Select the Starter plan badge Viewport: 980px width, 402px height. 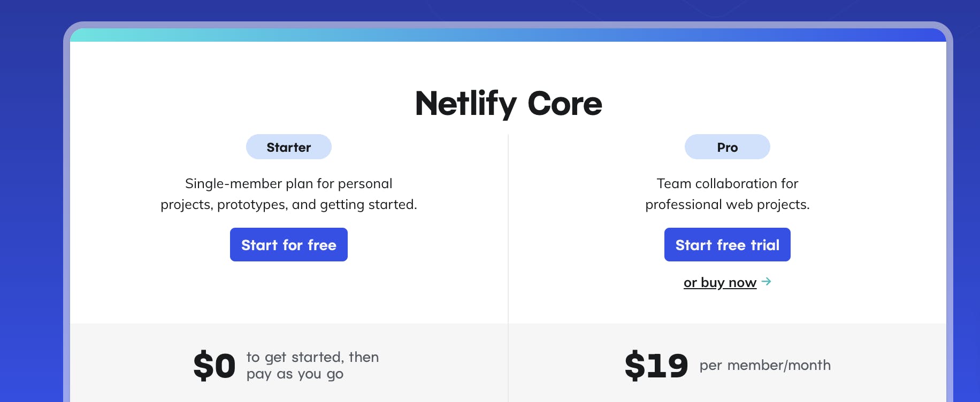[288, 147]
